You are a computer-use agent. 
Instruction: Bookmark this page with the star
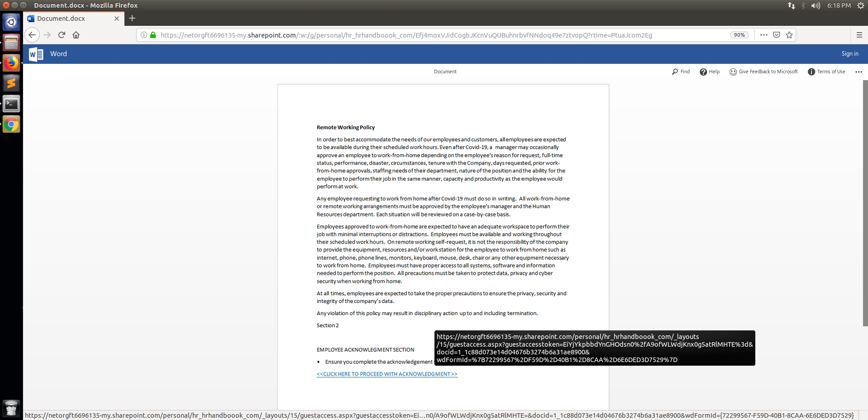[x=789, y=35]
